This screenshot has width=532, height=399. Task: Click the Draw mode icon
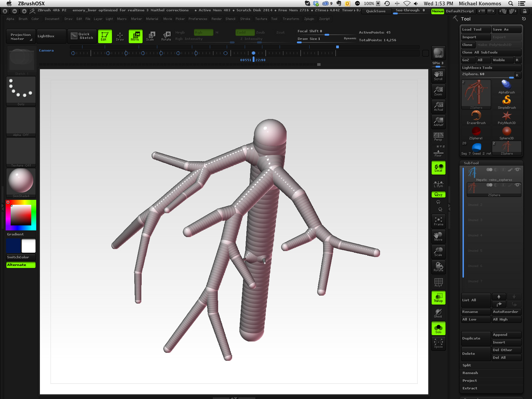tap(120, 36)
